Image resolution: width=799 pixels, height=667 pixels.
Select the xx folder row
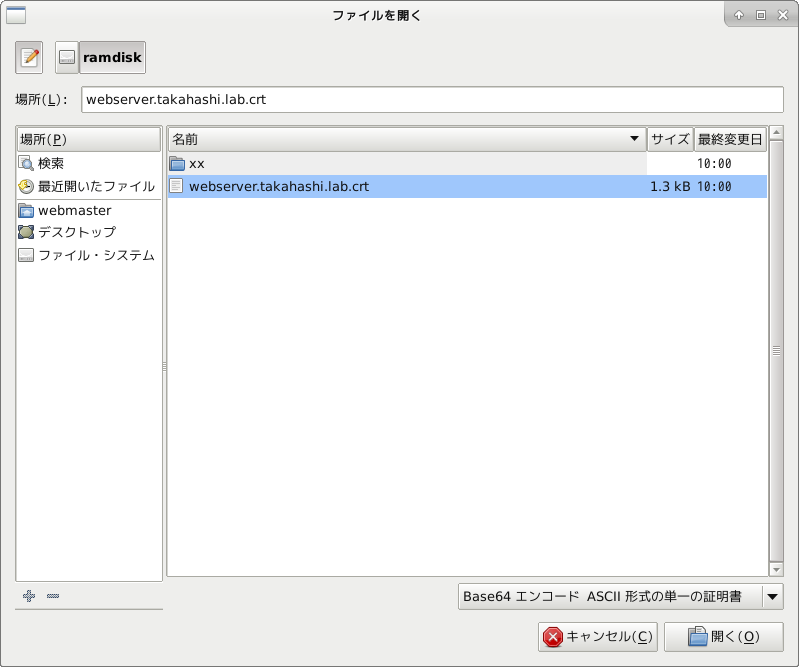tap(467, 164)
